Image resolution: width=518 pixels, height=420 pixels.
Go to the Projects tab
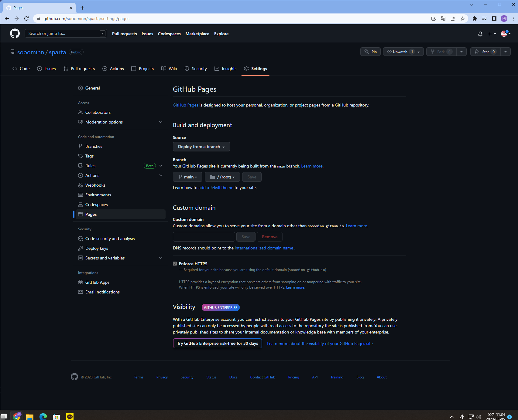coord(142,69)
